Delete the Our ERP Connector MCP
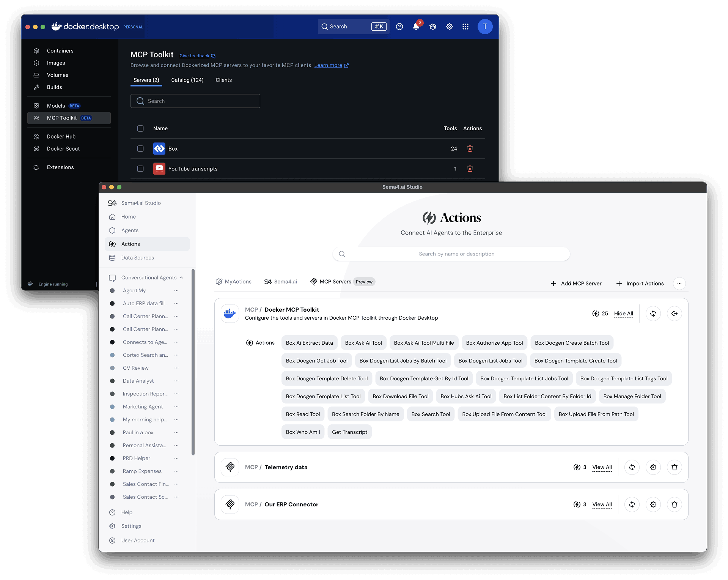728x580 pixels. point(674,504)
